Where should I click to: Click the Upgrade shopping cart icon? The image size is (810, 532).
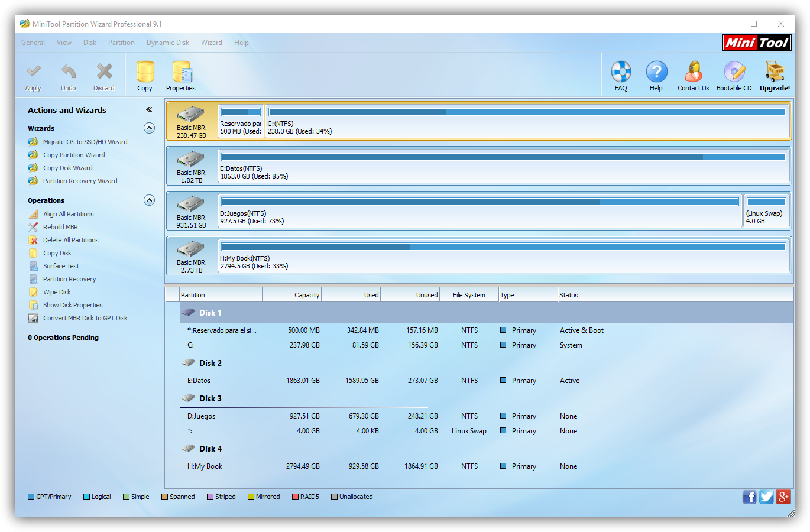point(775,72)
